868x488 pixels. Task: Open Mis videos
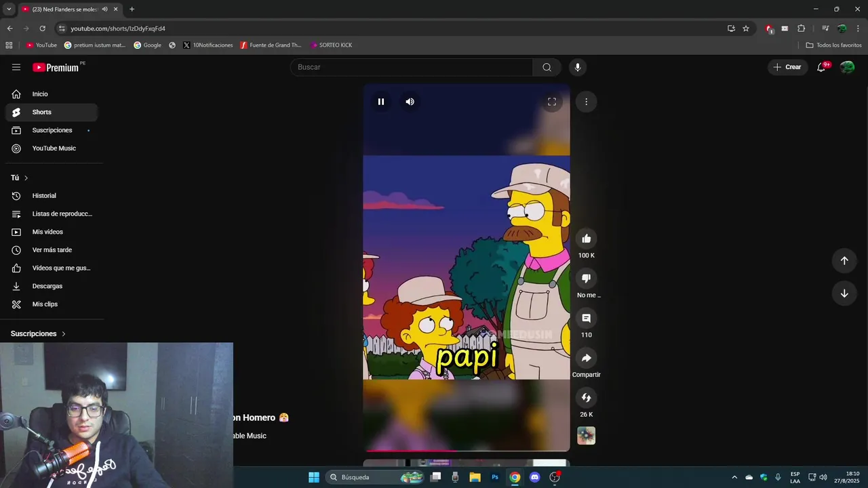(52, 232)
